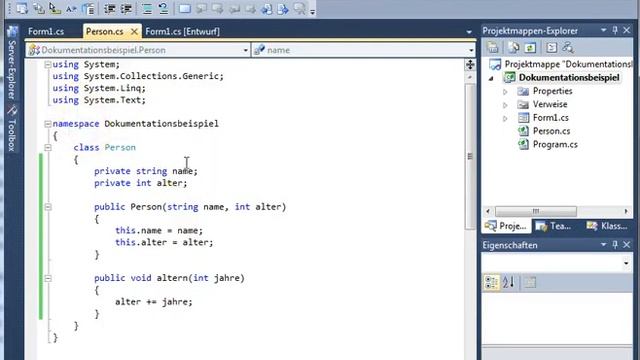The image size is (640, 360).
Task: Switch to the Proje... bottom tab
Action: tap(507, 226)
